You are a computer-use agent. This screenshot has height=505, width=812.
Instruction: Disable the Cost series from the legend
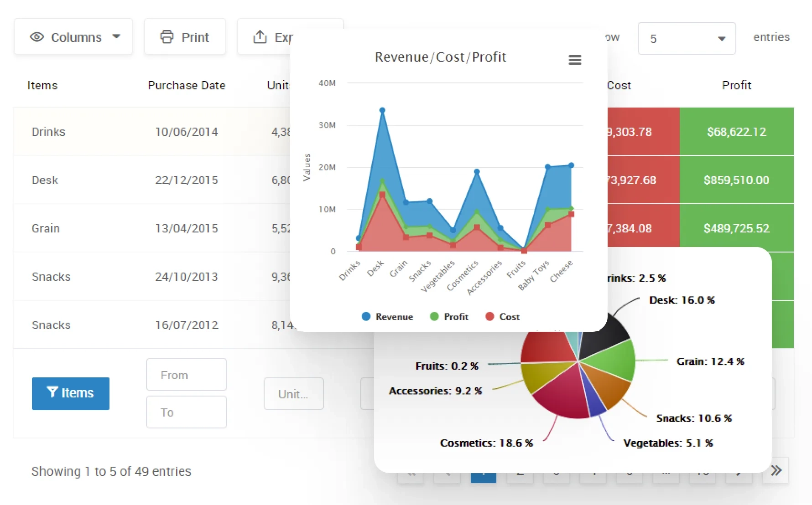(x=501, y=316)
